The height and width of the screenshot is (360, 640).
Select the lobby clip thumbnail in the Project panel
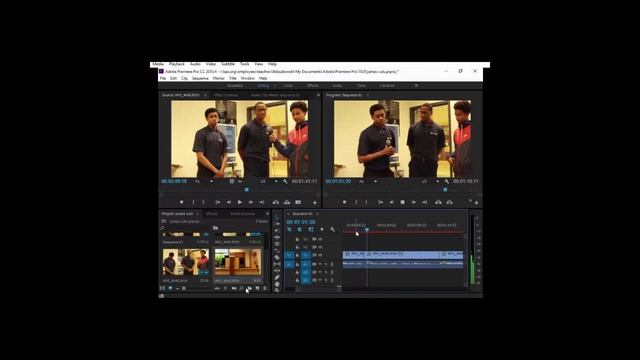238,262
